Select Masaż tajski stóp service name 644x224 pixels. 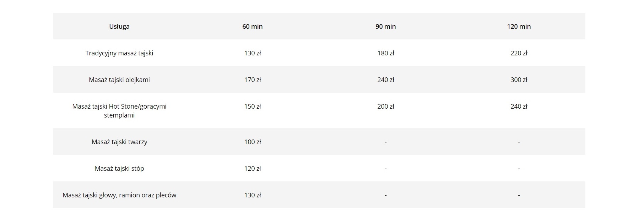point(119,169)
